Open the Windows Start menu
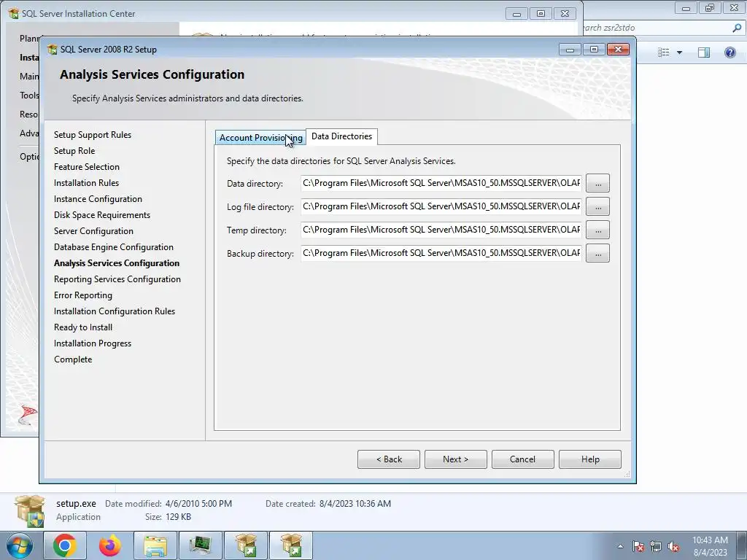Image resolution: width=747 pixels, height=560 pixels. click(x=20, y=545)
